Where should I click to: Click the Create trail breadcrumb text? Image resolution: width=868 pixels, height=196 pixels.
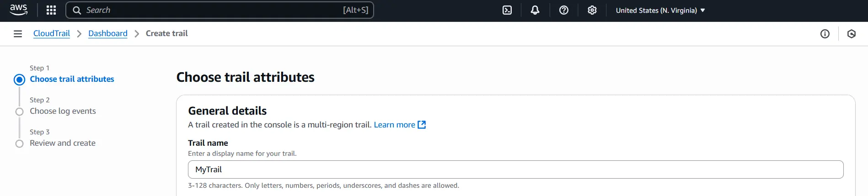pos(166,33)
